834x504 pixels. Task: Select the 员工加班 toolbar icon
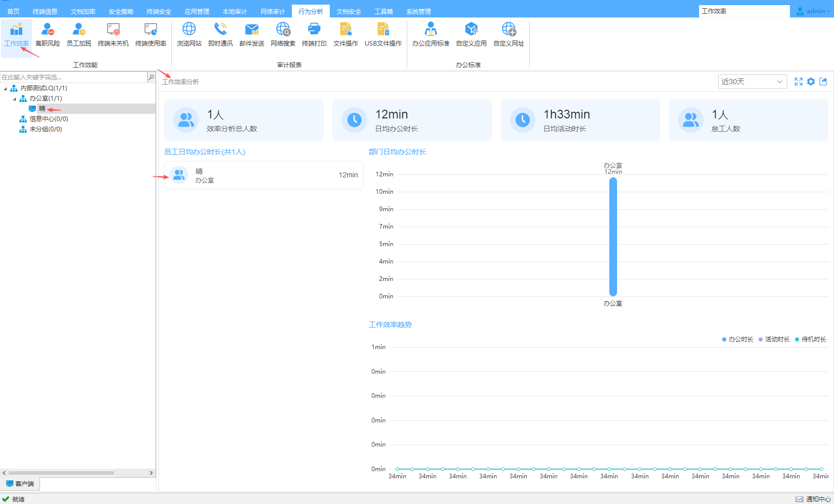click(x=79, y=34)
